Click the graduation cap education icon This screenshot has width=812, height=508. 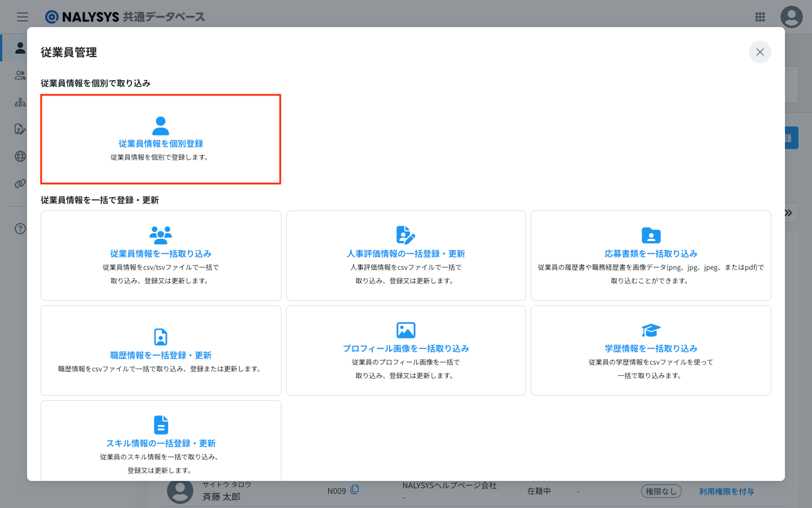point(651,330)
